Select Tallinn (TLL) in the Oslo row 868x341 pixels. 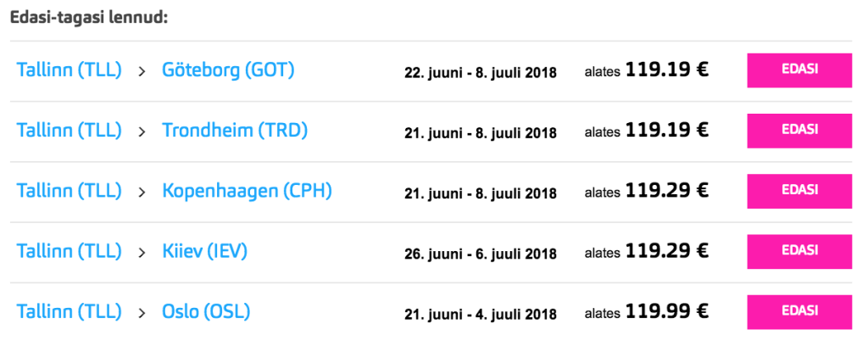(x=70, y=311)
